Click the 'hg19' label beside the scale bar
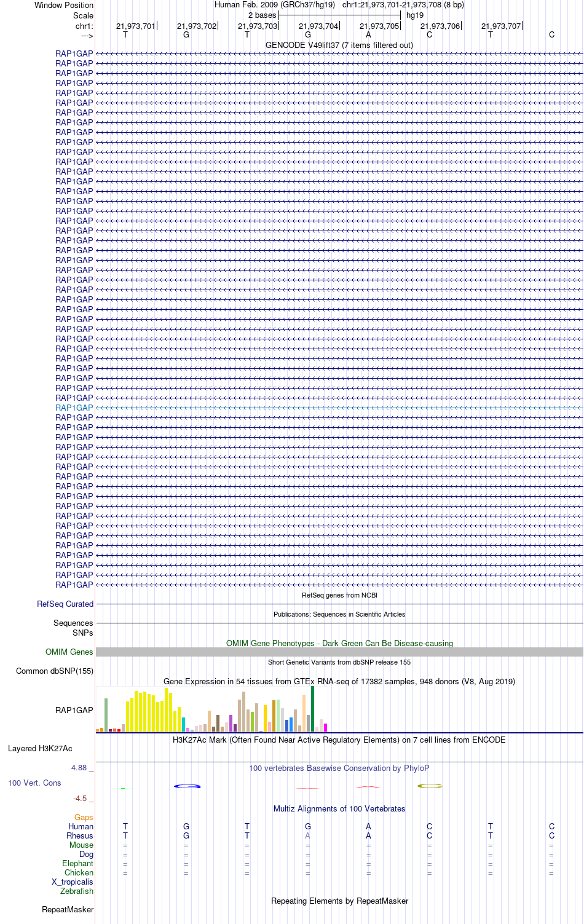The height and width of the screenshot is (924, 584). coord(415,15)
